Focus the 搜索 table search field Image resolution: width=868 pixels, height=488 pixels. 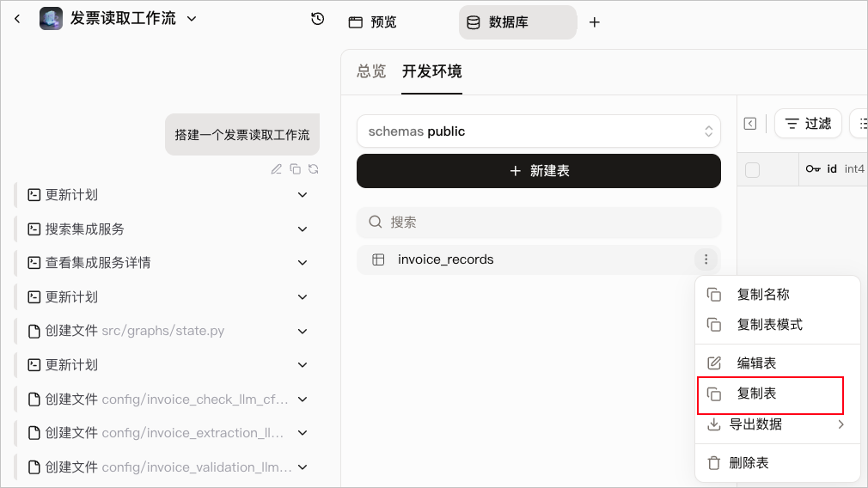(539, 223)
